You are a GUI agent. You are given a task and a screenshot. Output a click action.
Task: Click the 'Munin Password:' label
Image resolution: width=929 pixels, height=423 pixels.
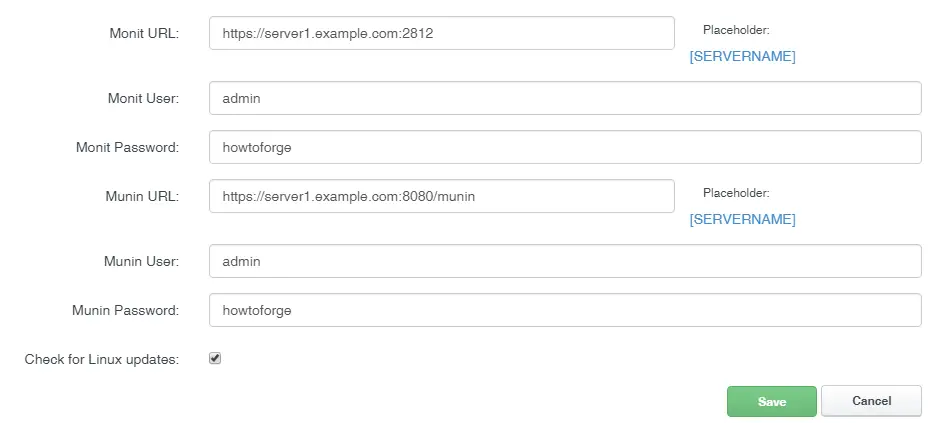click(x=126, y=310)
